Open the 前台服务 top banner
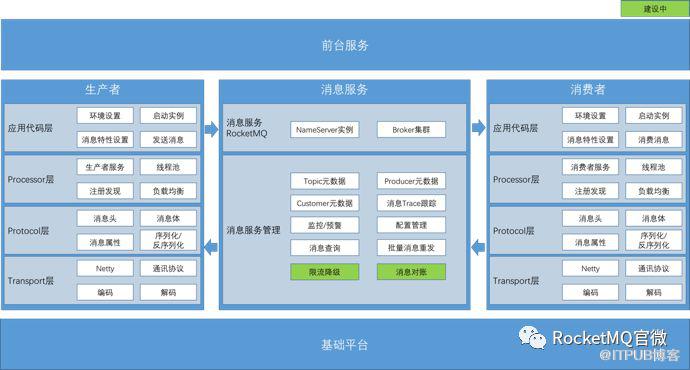The width and height of the screenshot is (690, 370). pos(345,45)
